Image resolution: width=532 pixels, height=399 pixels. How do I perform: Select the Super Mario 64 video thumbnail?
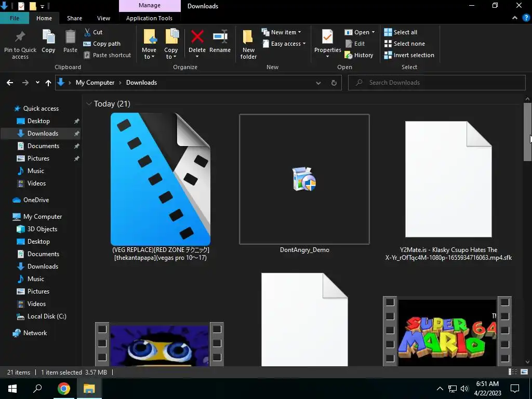[447, 331]
